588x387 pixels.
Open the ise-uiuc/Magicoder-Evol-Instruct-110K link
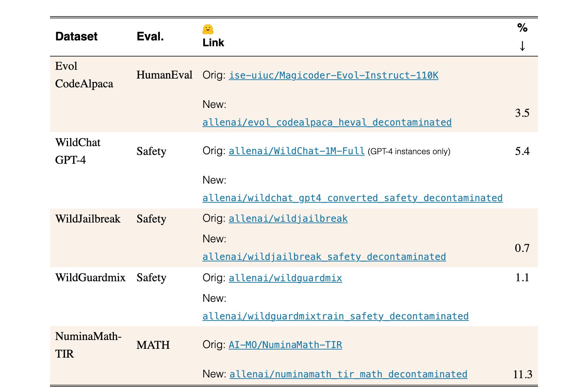(x=334, y=75)
